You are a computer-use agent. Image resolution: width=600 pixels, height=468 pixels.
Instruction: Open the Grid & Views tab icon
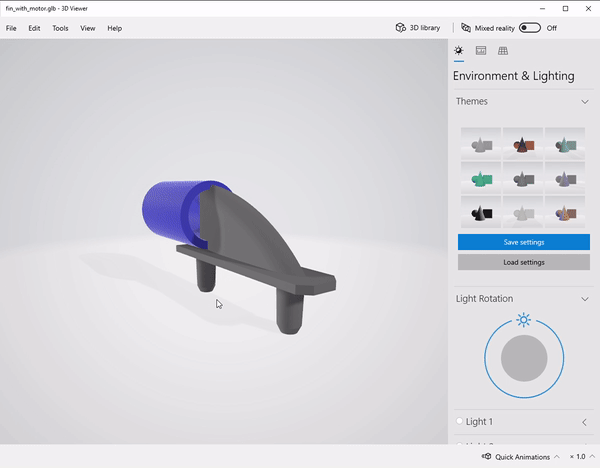(503, 50)
